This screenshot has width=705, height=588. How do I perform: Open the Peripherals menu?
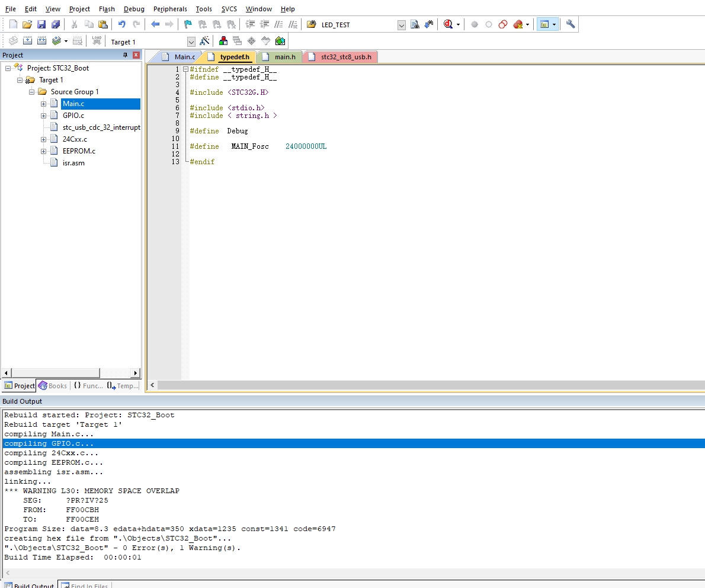[x=170, y=8]
